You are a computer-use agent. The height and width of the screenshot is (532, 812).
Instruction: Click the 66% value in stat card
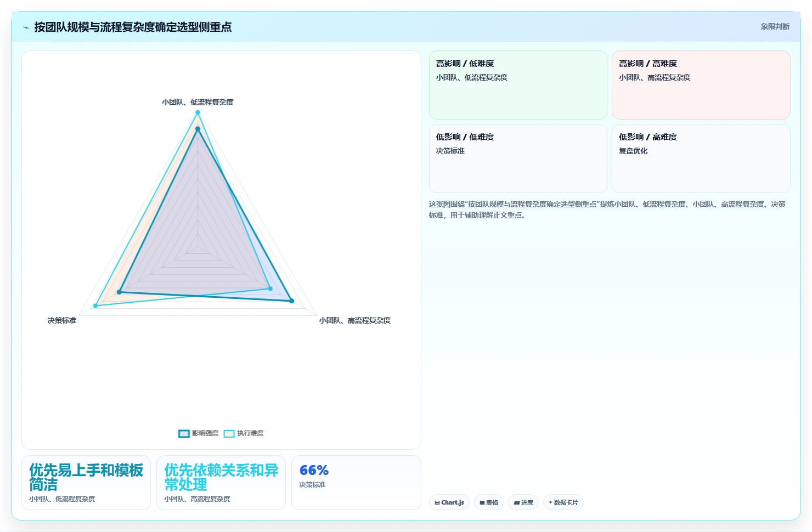[x=314, y=470]
